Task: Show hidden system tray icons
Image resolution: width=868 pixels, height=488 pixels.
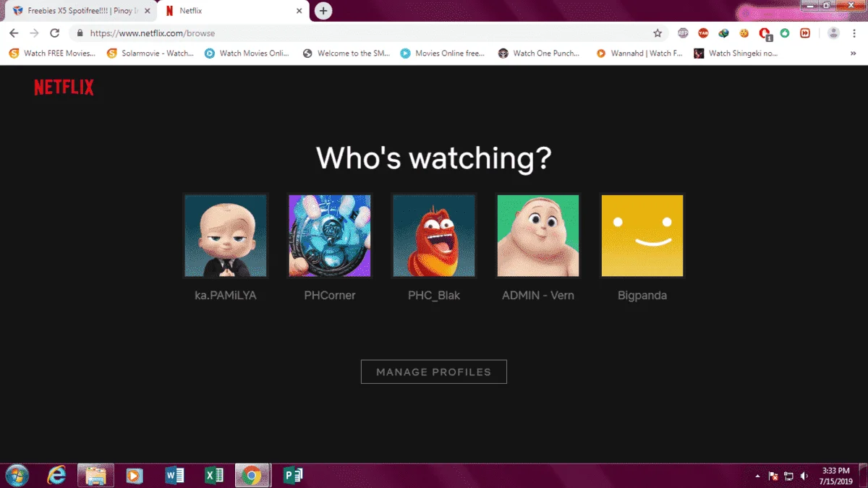Action: pos(758,476)
